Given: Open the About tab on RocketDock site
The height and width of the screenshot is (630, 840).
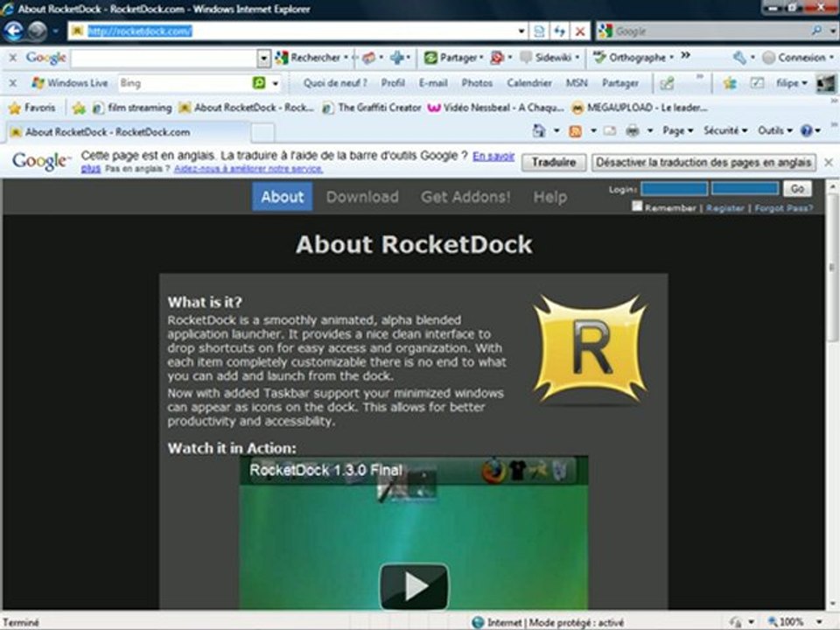Looking at the screenshot, I should [x=283, y=197].
